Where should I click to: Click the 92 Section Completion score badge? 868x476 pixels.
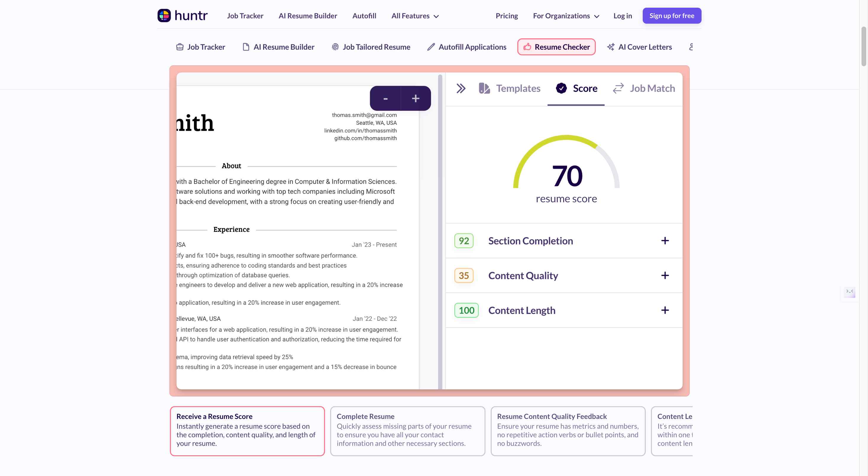[464, 241]
